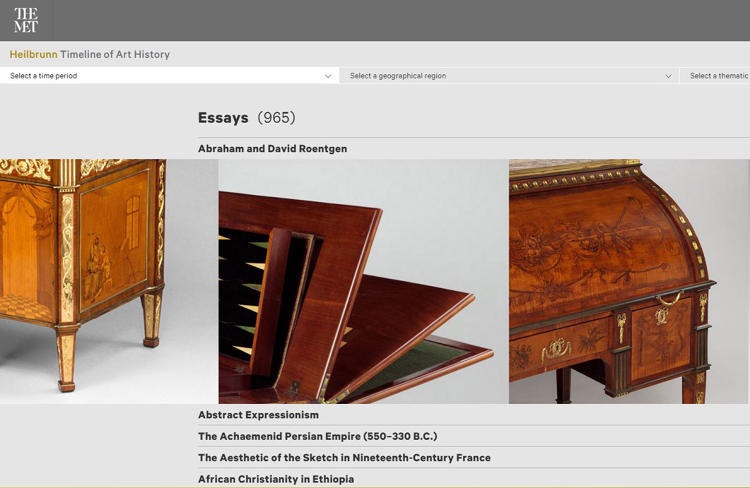Open The Aesthetic of the Sketch essay
Screen dimensions: 750x488
(x=344, y=458)
